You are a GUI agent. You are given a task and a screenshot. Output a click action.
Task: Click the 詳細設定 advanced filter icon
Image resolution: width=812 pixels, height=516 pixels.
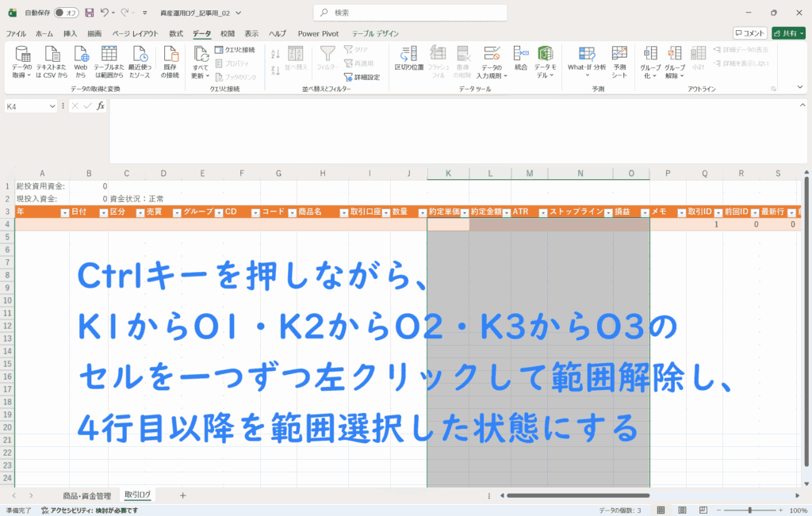click(x=362, y=77)
